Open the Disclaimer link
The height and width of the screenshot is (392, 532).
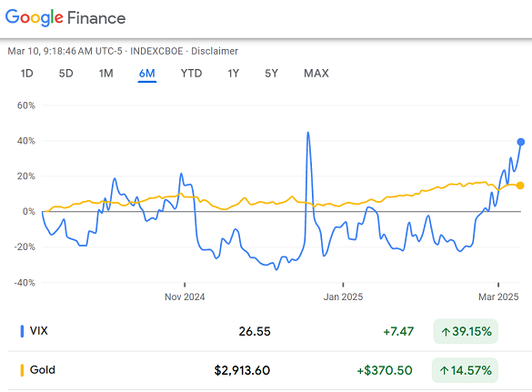pyautogui.click(x=215, y=51)
